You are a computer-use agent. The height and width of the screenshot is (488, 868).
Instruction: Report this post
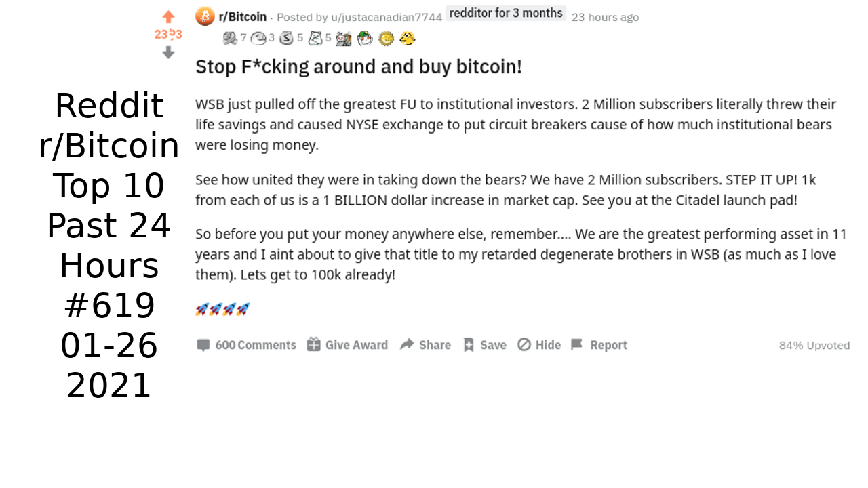point(599,345)
